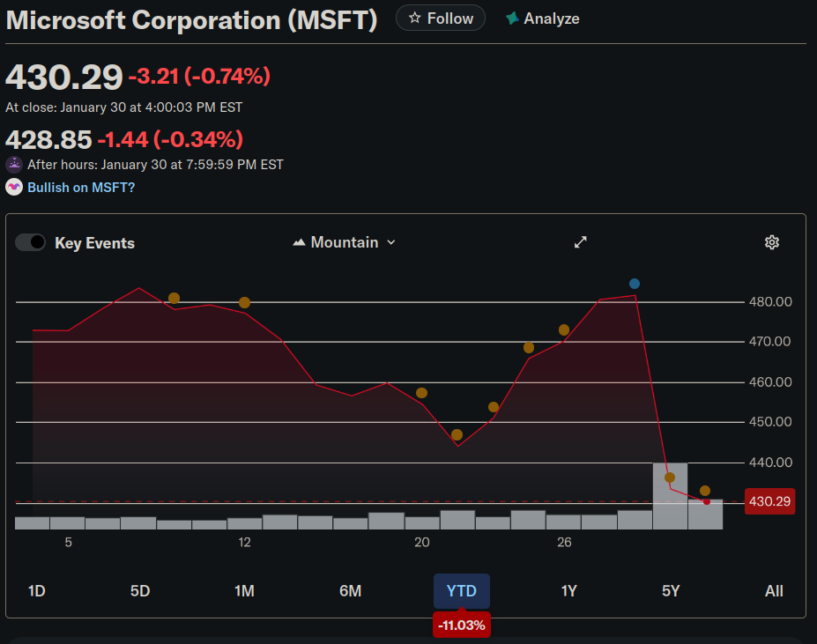
Task: Switch to the 1M range
Action: [x=244, y=591]
